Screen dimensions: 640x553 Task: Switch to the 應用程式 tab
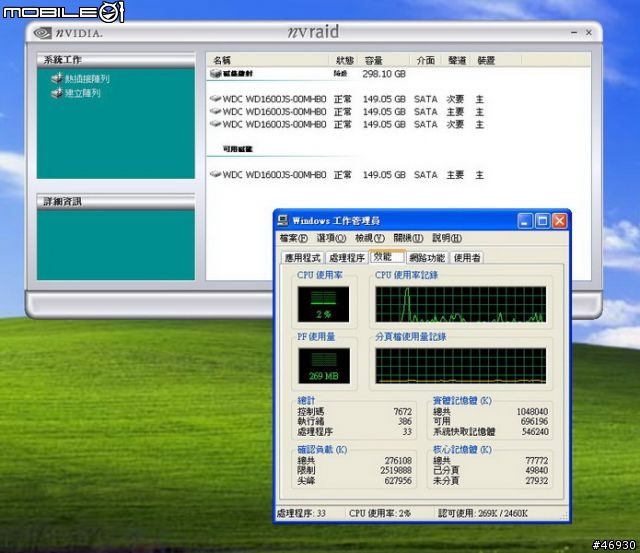point(302,258)
